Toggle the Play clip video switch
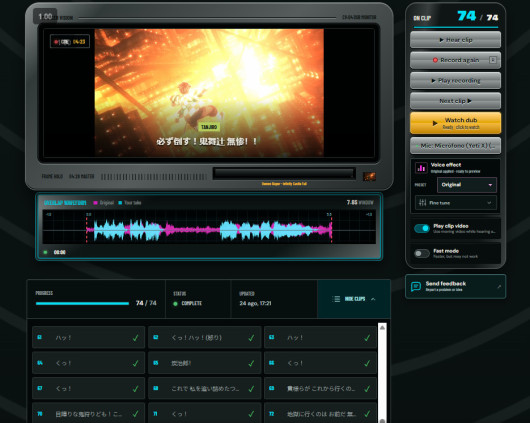 pos(421,229)
